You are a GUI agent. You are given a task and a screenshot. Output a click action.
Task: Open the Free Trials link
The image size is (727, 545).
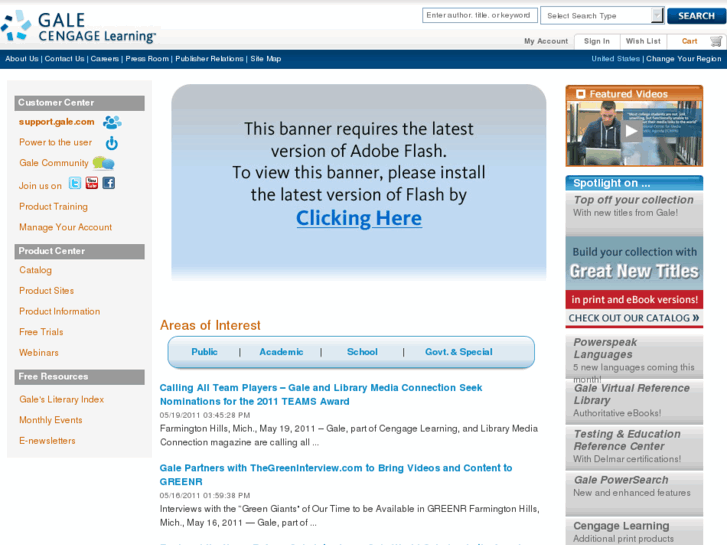[41, 332]
